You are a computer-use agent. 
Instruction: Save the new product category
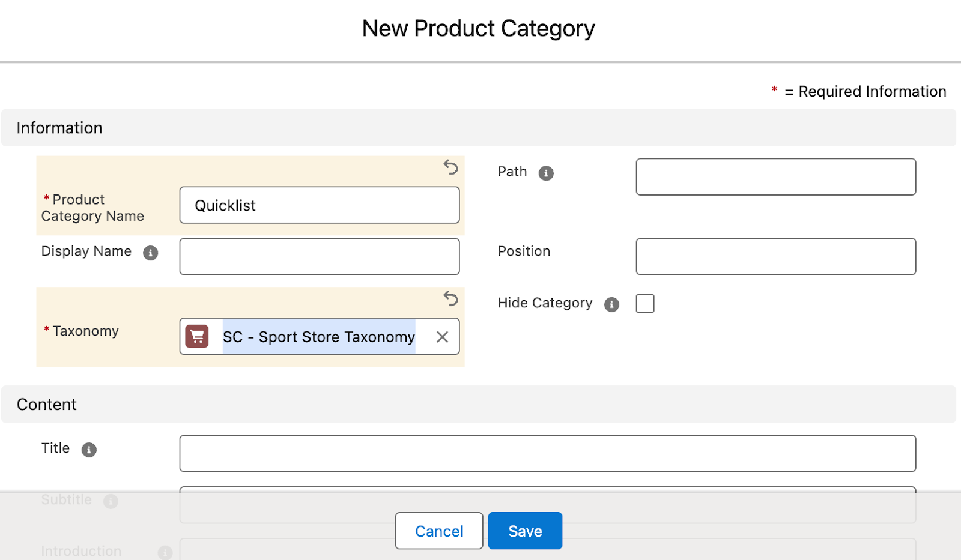[524, 531]
